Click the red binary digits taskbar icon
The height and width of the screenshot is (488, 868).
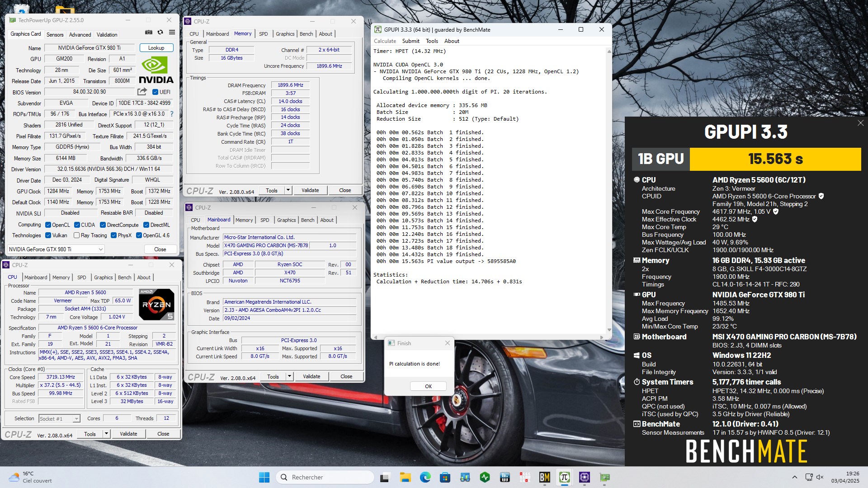click(524, 477)
